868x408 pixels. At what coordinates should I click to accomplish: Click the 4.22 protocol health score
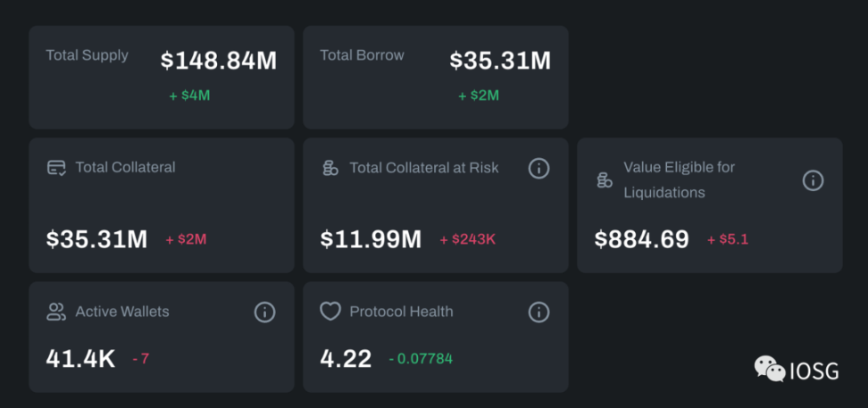click(346, 359)
